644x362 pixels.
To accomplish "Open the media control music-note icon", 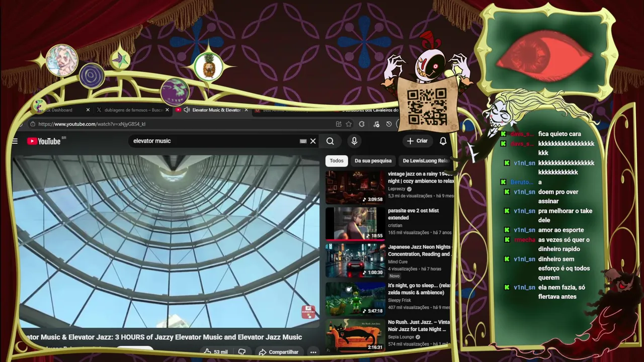I will (x=376, y=124).
